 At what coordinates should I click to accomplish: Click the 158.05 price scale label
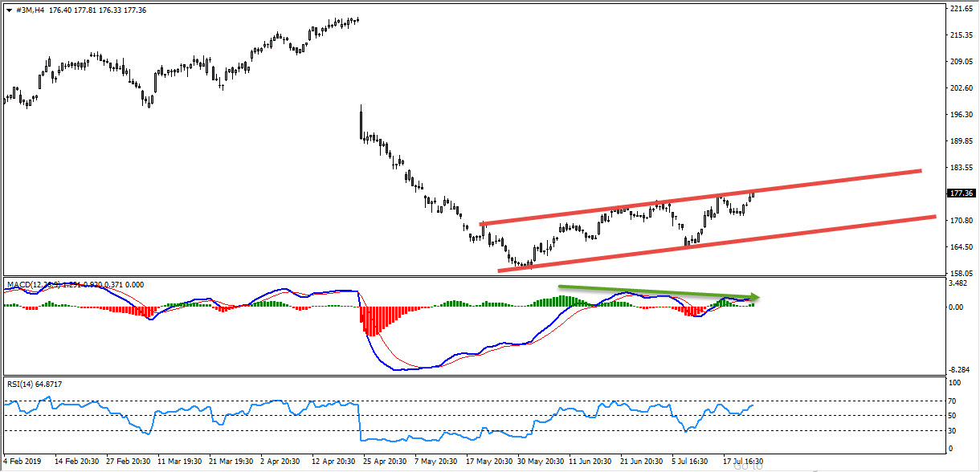tap(961, 273)
